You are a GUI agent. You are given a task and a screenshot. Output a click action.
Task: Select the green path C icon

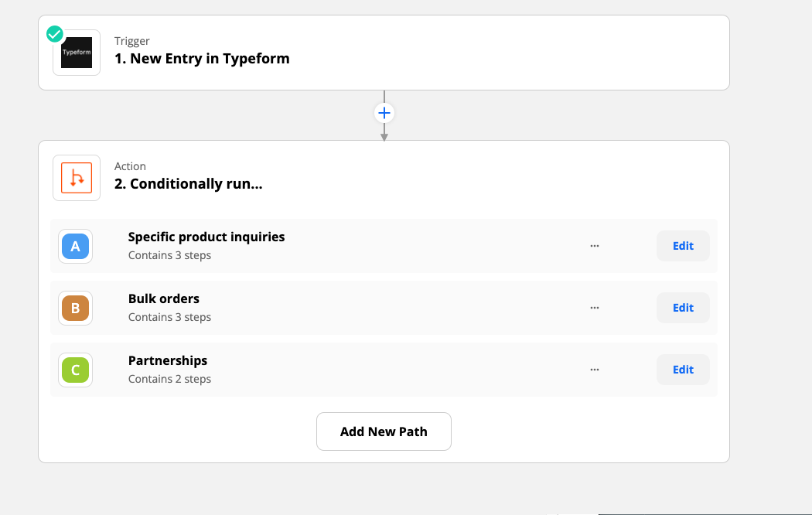(x=76, y=370)
